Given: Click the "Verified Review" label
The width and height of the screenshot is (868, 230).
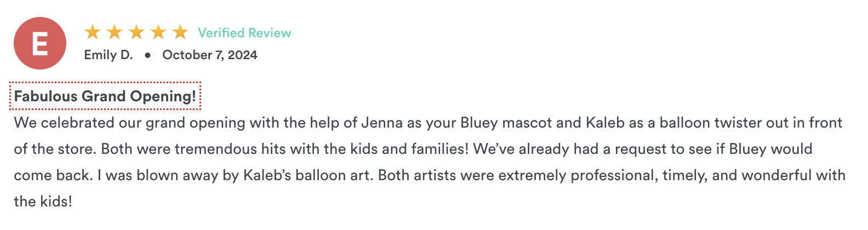Looking at the screenshot, I should tap(244, 33).
